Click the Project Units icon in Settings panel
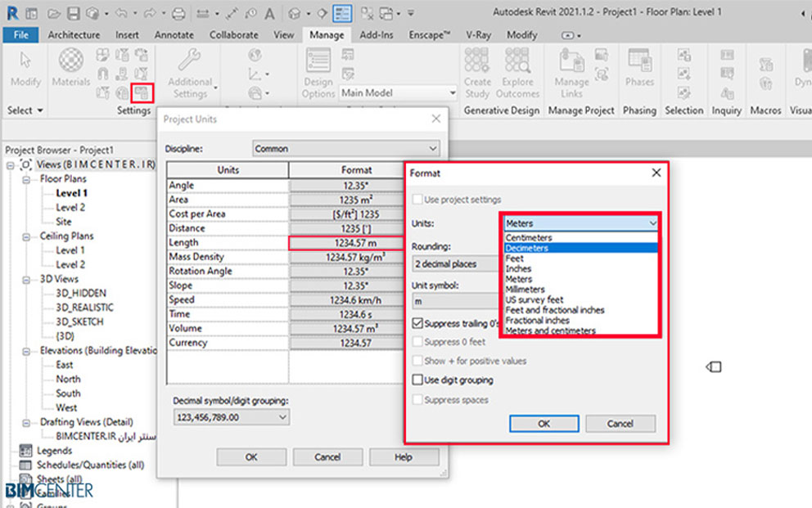This screenshot has height=508, width=812. point(142,92)
